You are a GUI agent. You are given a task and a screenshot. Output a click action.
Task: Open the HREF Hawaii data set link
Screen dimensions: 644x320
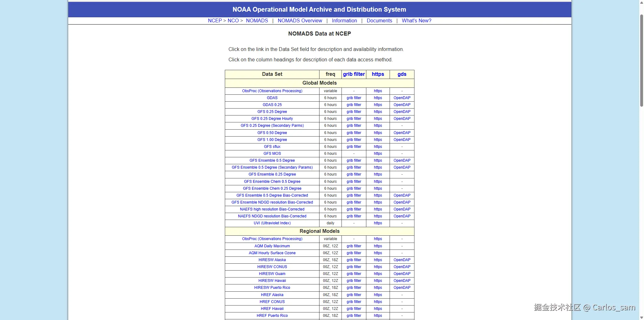272,309
